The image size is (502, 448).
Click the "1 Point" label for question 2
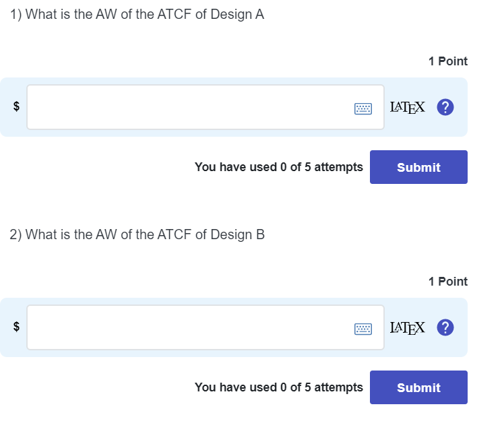(447, 282)
